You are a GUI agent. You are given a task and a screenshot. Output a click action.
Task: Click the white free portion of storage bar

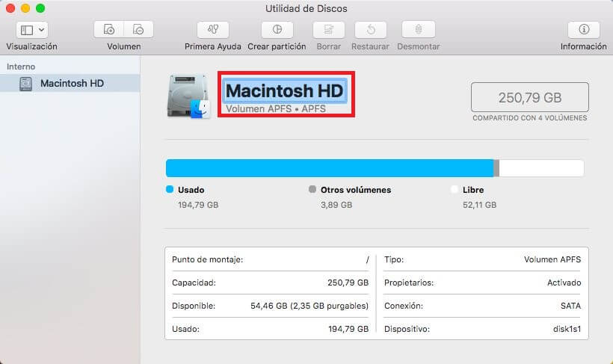pyautogui.click(x=541, y=168)
